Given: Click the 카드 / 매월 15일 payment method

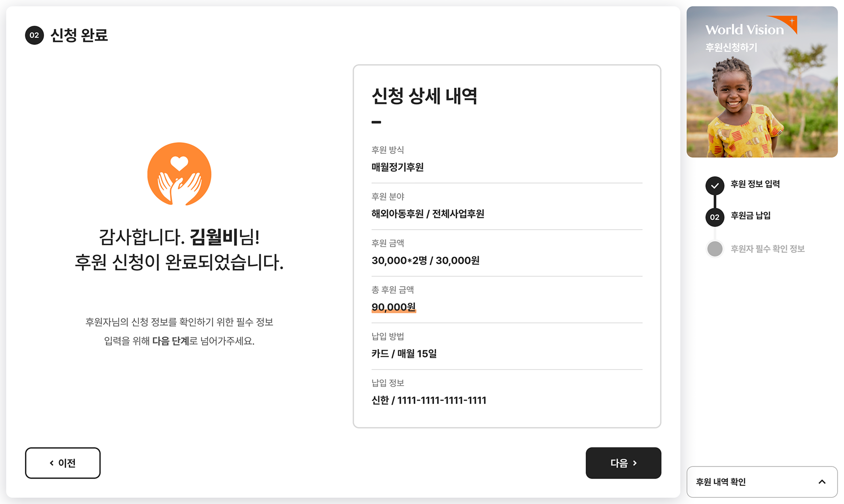Looking at the screenshot, I should (404, 354).
